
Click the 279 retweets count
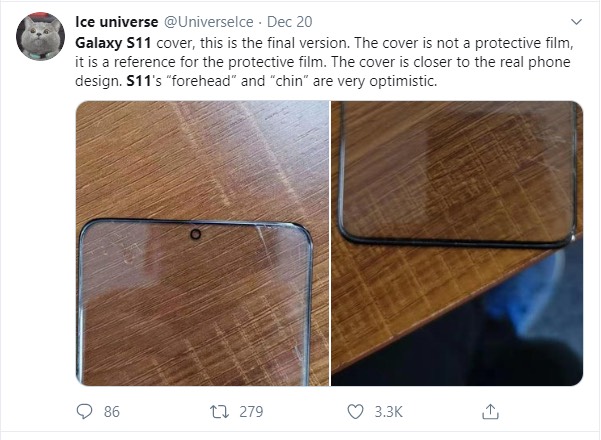(250, 411)
